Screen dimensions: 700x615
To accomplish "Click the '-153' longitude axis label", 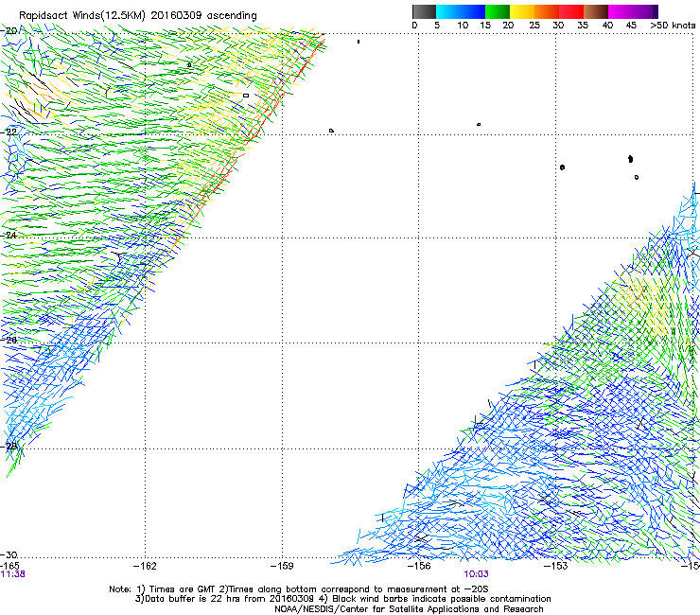I will pyautogui.click(x=556, y=566).
